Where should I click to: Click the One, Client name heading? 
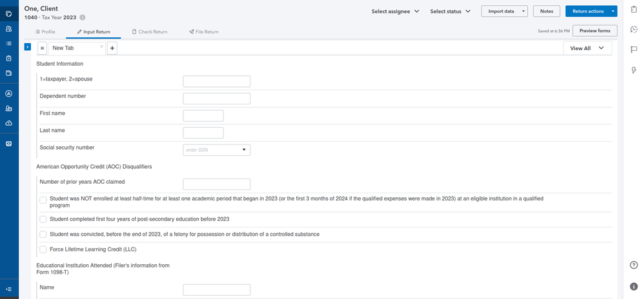41,8
